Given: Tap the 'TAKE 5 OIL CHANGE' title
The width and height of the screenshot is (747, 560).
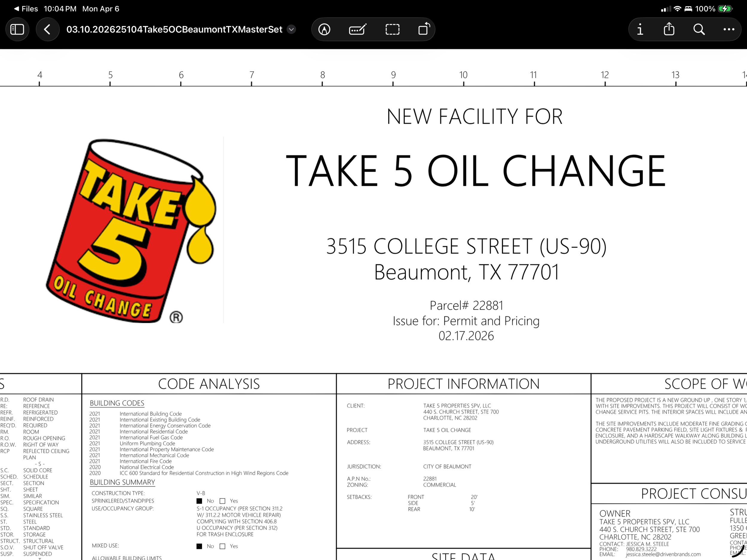Looking at the screenshot, I should (476, 171).
